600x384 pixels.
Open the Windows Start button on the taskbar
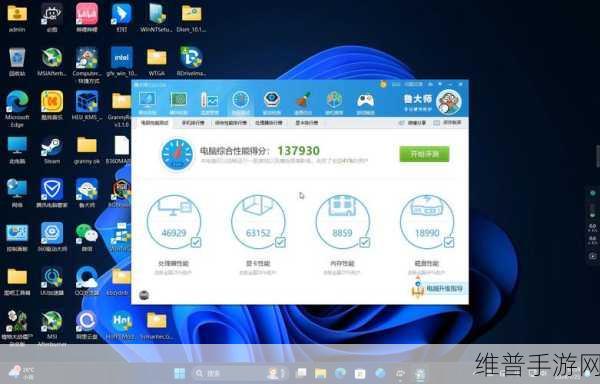point(180,373)
